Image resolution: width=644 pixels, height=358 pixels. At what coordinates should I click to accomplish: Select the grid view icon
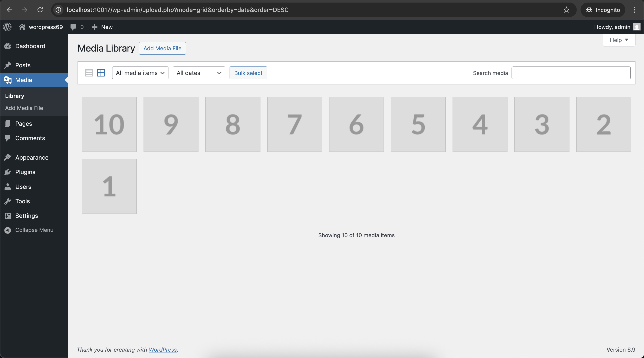[x=101, y=73]
